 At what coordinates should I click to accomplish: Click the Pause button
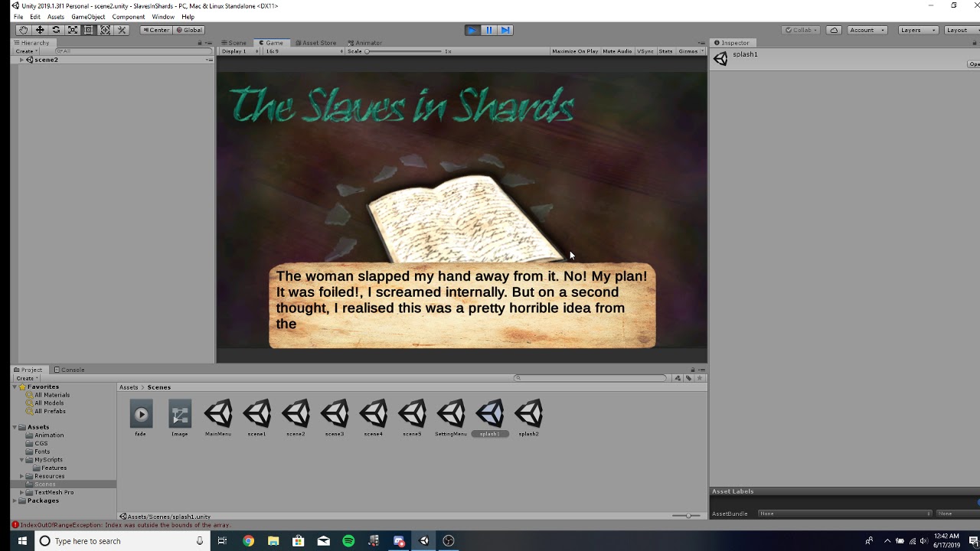click(489, 30)
